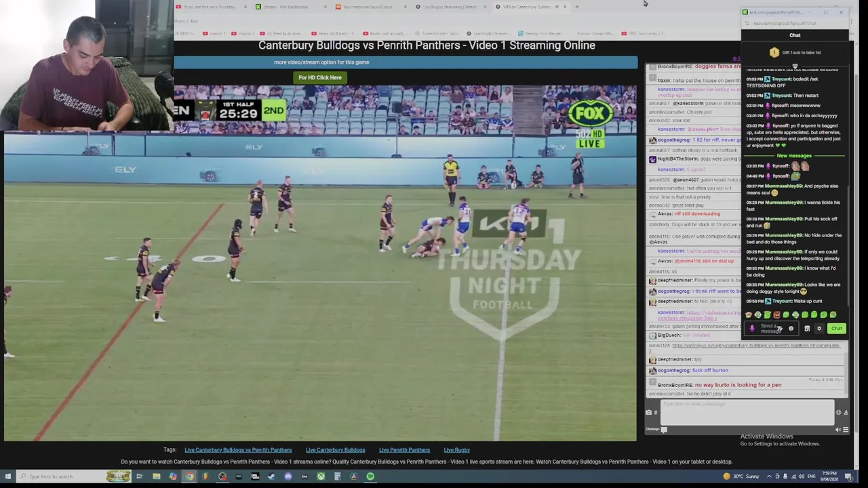Viewport: 868px width, 488px height.
Task: Open Spotify from taskbar
Action: [x=370, y=476]
